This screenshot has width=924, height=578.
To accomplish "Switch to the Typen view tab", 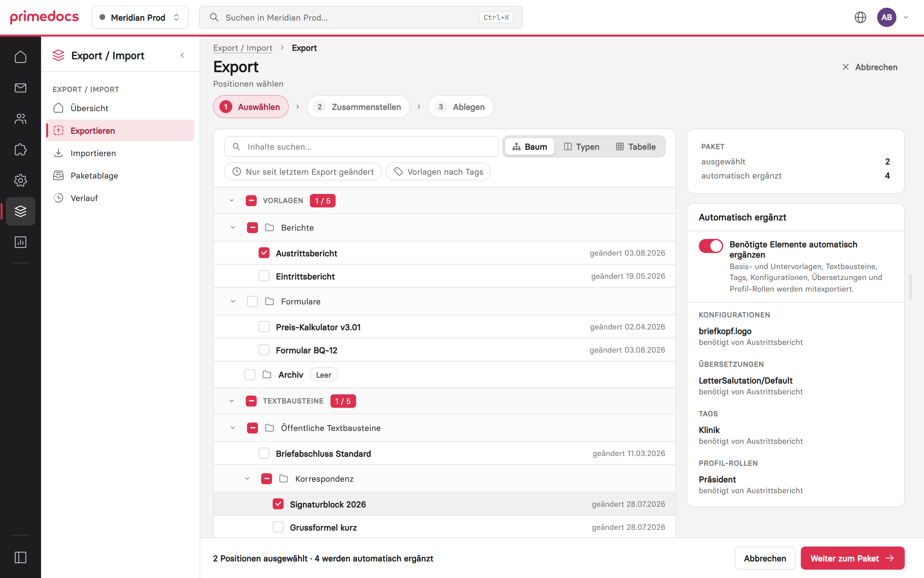I will 581,146.
